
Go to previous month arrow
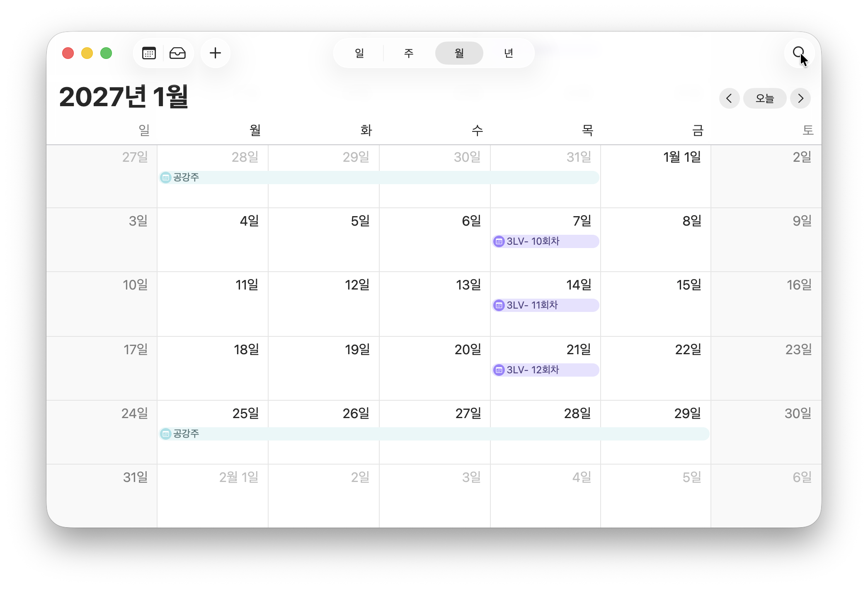click(729, 98)
